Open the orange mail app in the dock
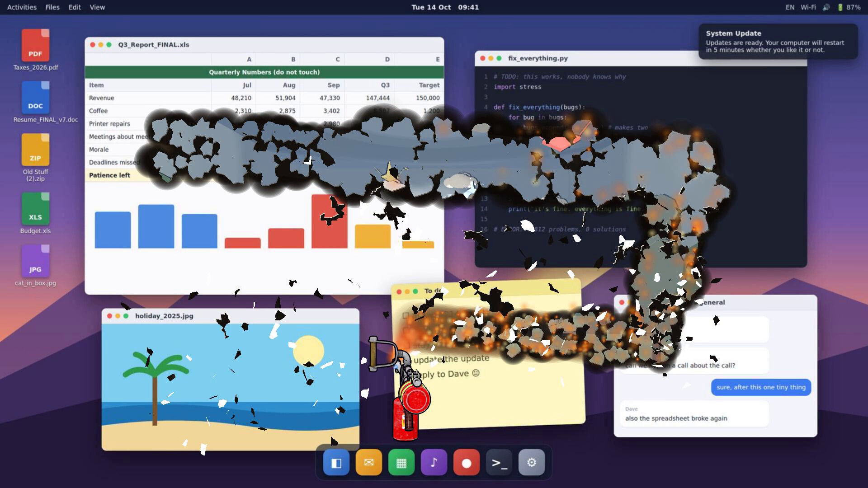868x488 pixels. click(x=369, y=462)
